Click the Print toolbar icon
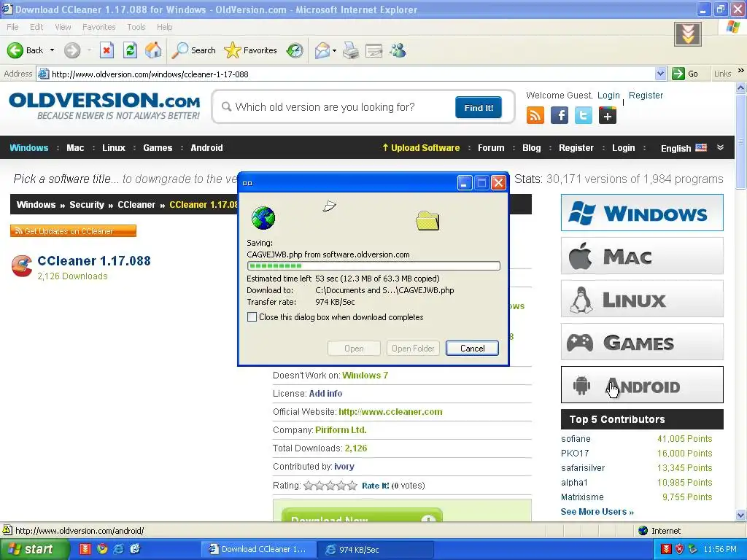The width and height of the screenshot is (747, 560). coord(351,50)
